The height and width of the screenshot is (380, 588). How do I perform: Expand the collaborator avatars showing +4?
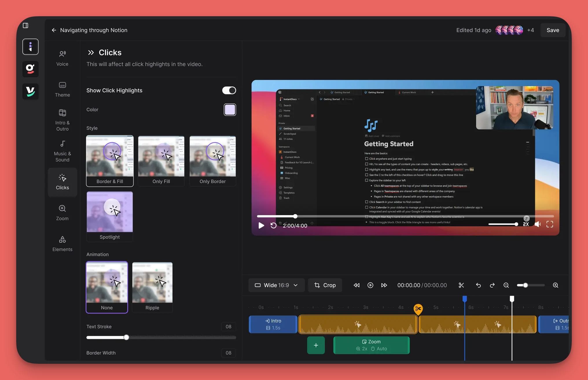[530, 30]
